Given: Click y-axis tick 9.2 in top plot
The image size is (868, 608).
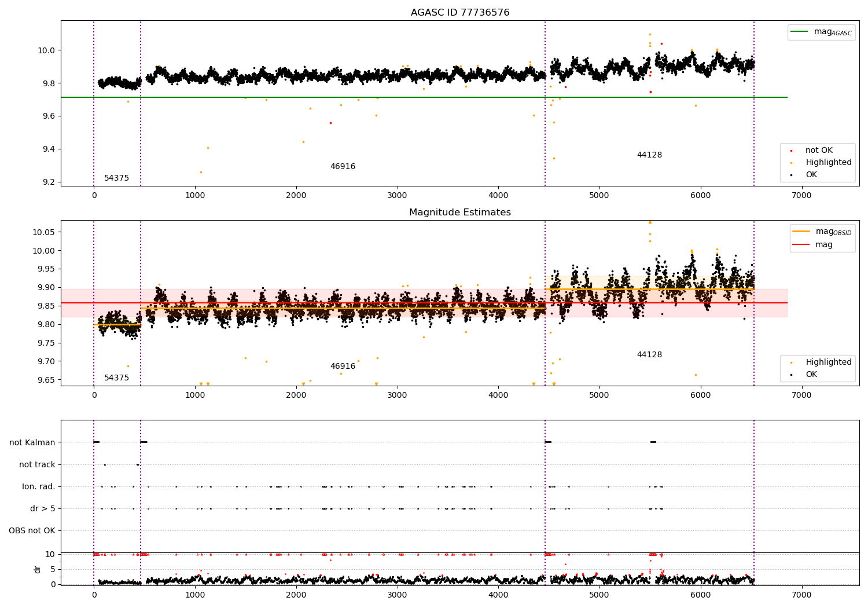Looking at the screenshot, I should (x=49, y=182).
